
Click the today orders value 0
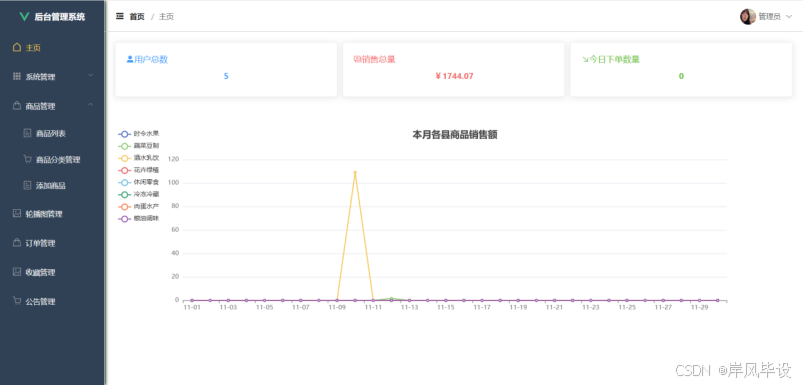[x=681, y=76]
